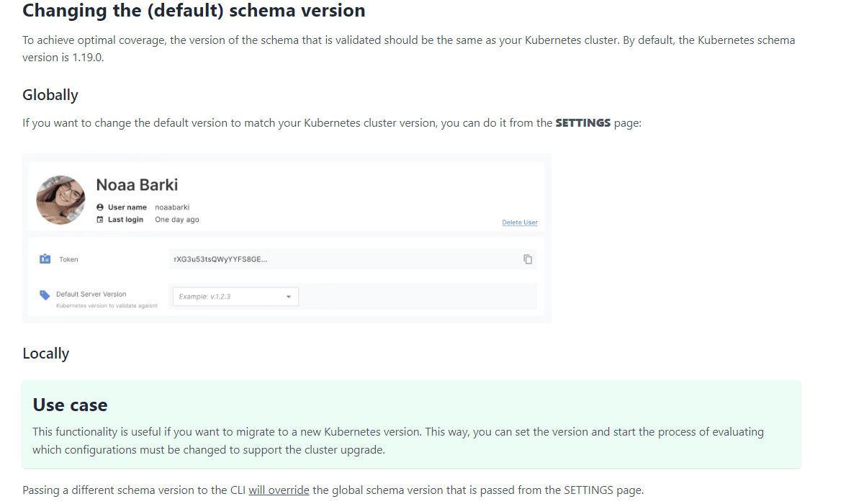Click Noaa Barki's profile avatar

coord(61,199)
